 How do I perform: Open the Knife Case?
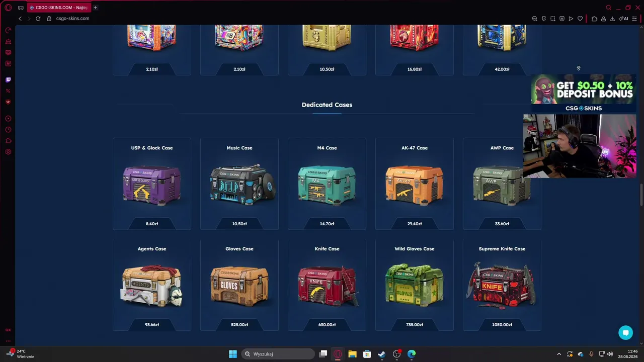(327, 285)
